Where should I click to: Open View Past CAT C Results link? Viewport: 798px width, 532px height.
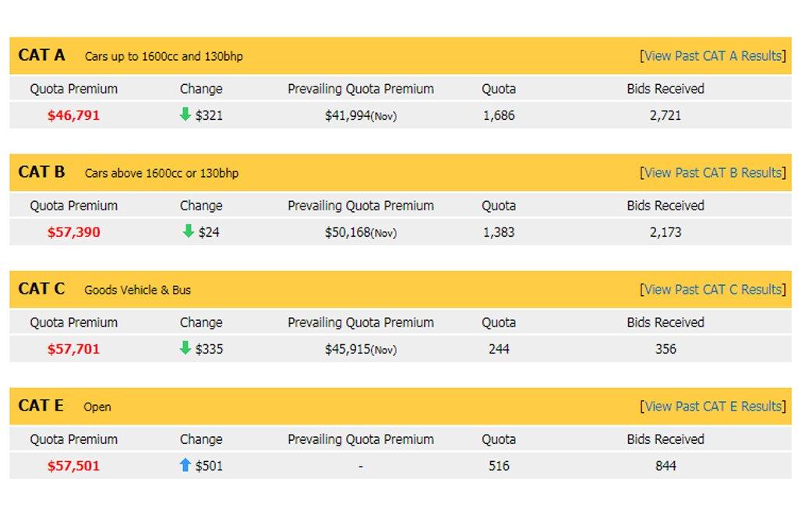click(712, 290)
